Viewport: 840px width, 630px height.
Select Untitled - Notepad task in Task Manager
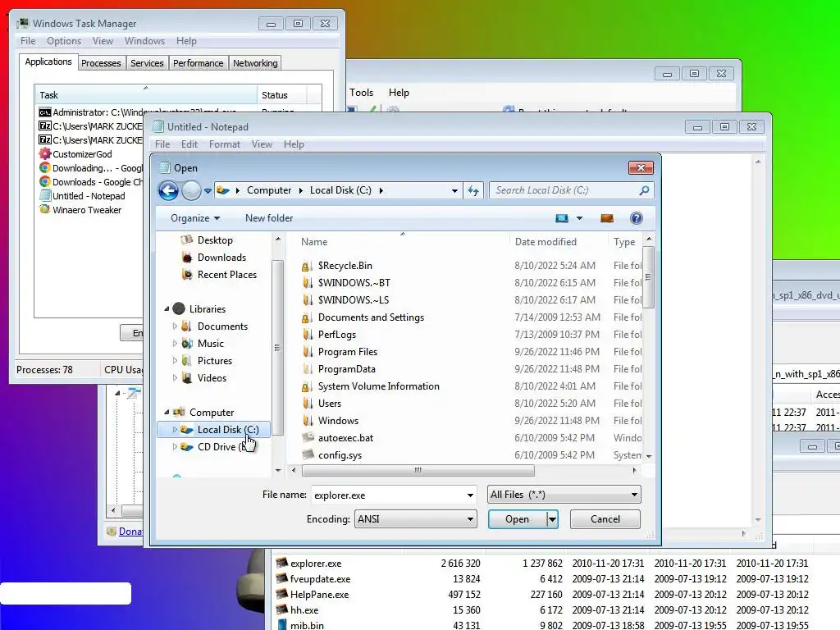point(89,195)
